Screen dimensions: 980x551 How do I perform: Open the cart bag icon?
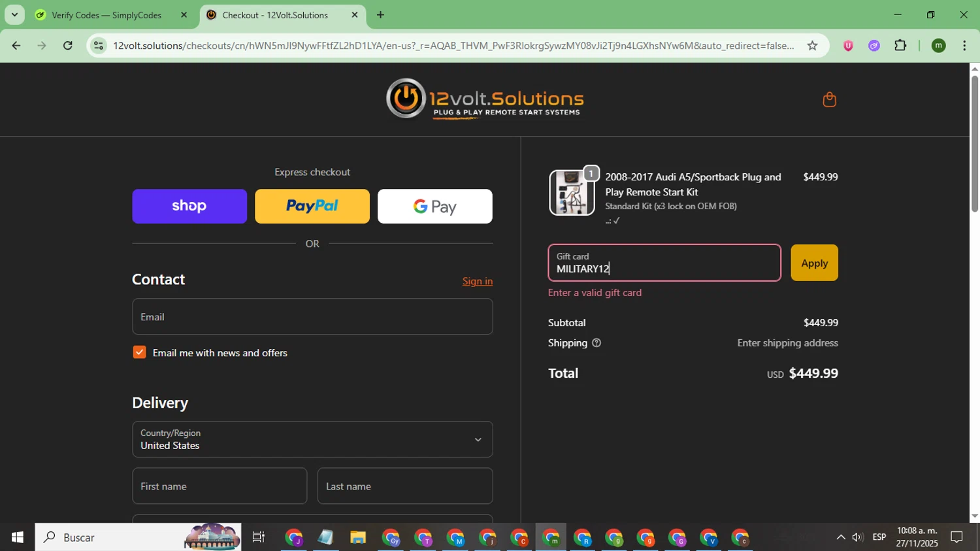(829, 99)
